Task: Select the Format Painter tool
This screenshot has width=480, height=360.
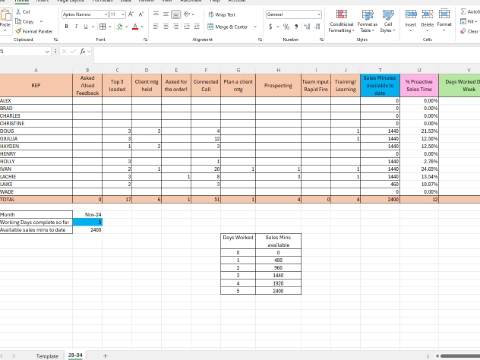Action: [34, 31]
